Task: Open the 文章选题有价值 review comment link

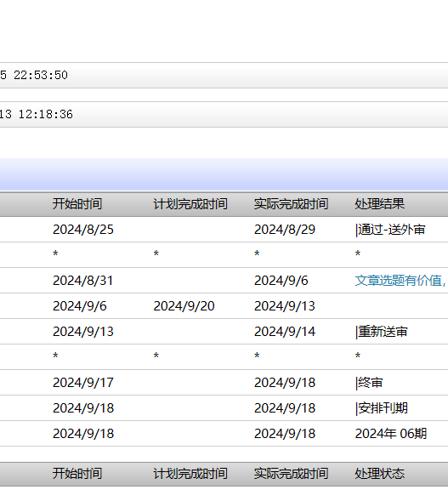Action: 400,281
